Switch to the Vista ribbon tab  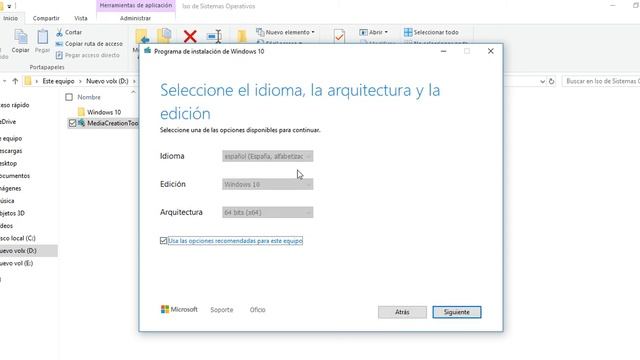coord(81,18)
